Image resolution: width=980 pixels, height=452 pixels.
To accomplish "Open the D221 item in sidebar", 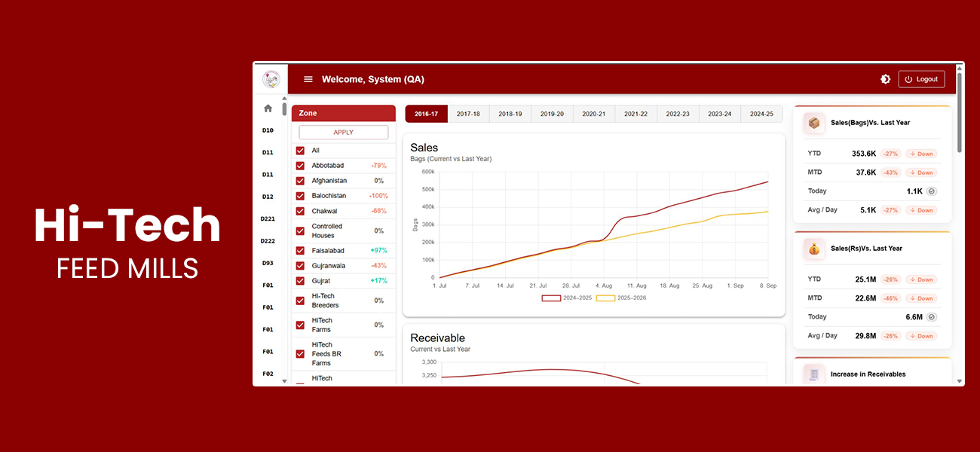I will click(x=268, y=219).
